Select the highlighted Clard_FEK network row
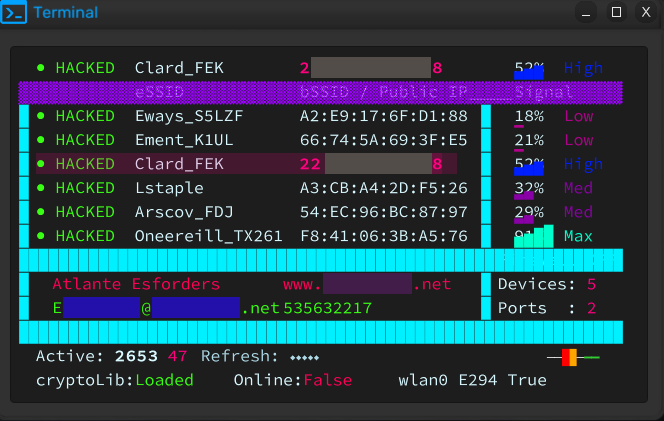 [x=246, y=164]
